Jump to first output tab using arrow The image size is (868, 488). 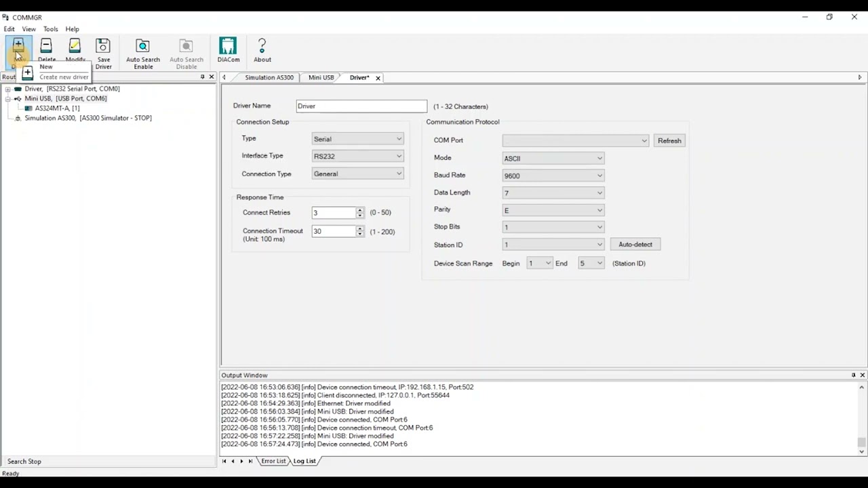coord(224,461)
